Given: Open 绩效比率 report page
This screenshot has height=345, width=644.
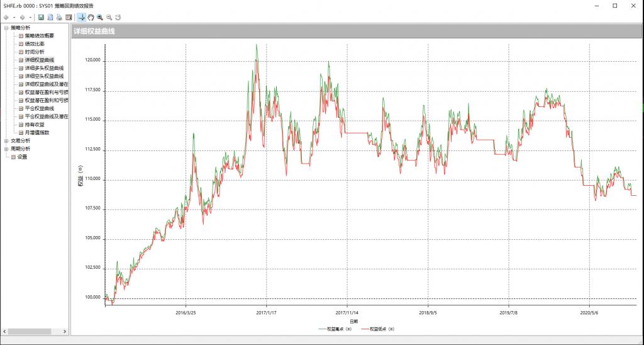Looking at the screenshot, I should [x=35, y=44].
